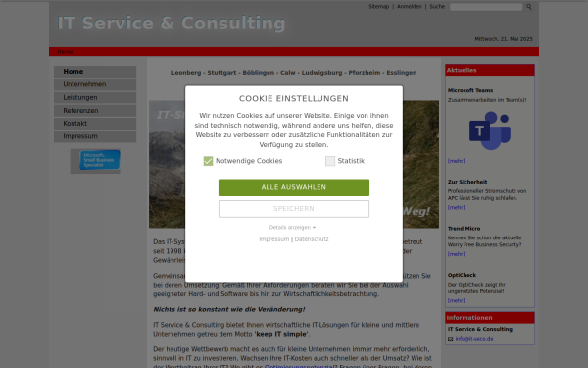Screen dimensions: 588x368
Task: Click the search magnifier icon
Action: 529,7
